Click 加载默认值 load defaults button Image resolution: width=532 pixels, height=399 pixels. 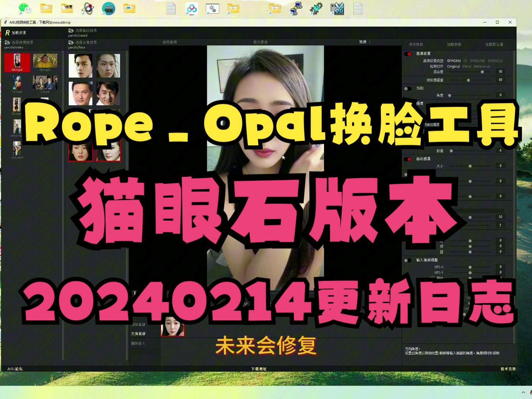click(494, 44)
